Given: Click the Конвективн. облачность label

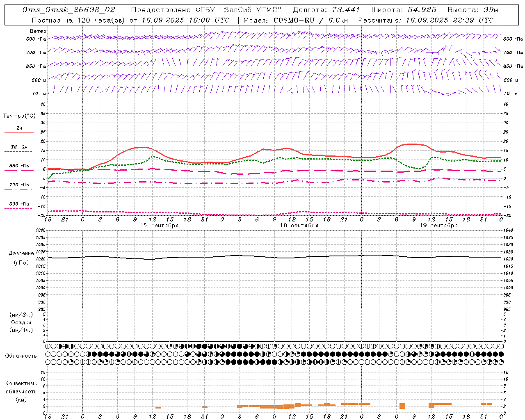Looking at the screenshot, I should [21, 388].
